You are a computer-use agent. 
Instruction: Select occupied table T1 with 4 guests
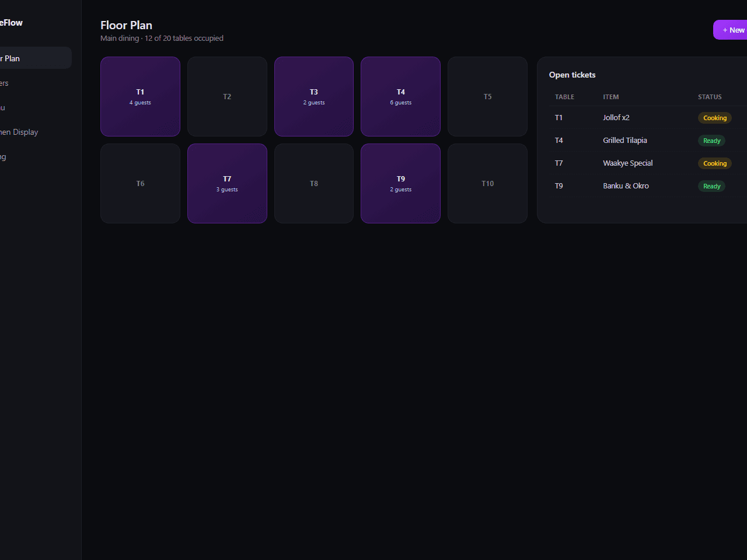(140, 96)
